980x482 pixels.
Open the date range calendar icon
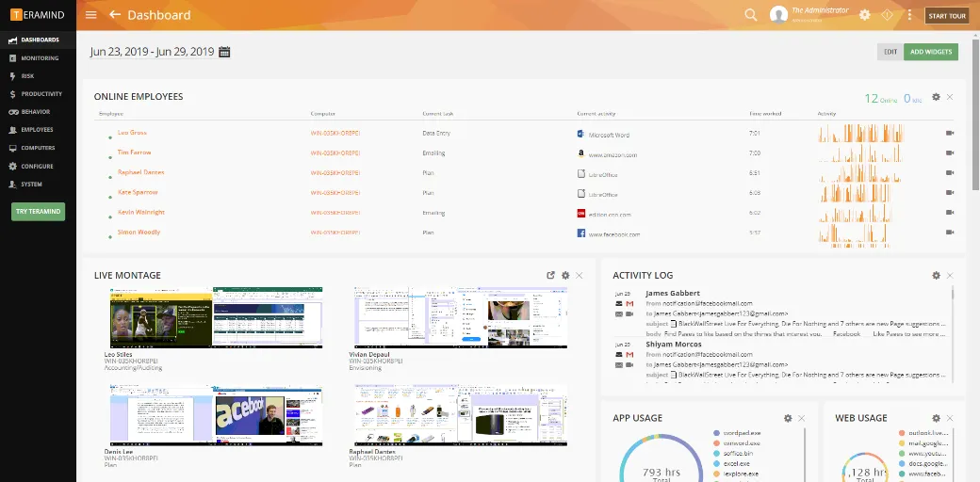224,52
